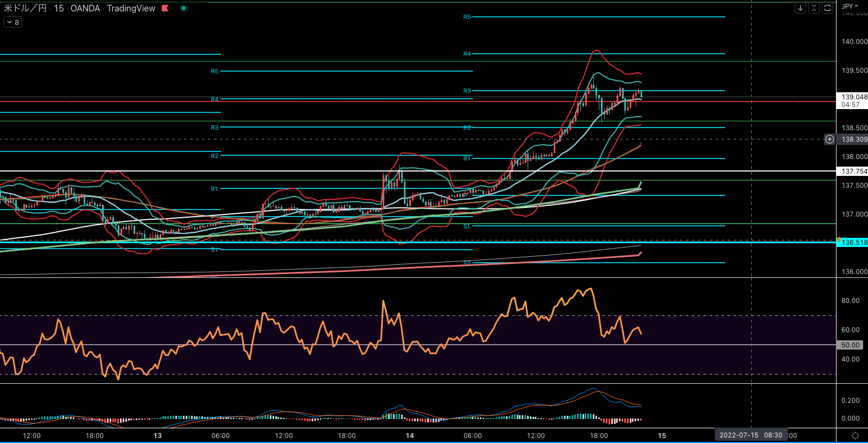Click the R5 pivot label near the top
The width and height of the screenshot is (868, 444).
click(x=467, y=17)
